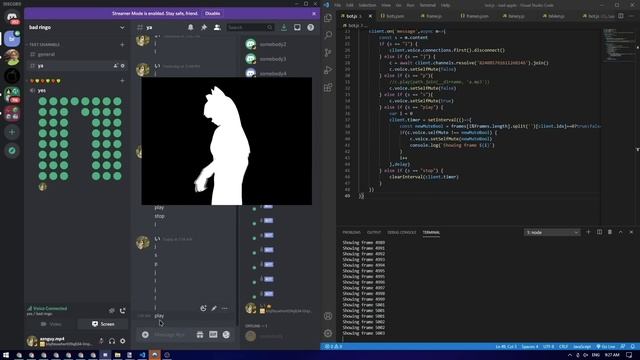Share your Screen button
The width and height of the screenshot is (640, 360).
(x=103, y=324)
